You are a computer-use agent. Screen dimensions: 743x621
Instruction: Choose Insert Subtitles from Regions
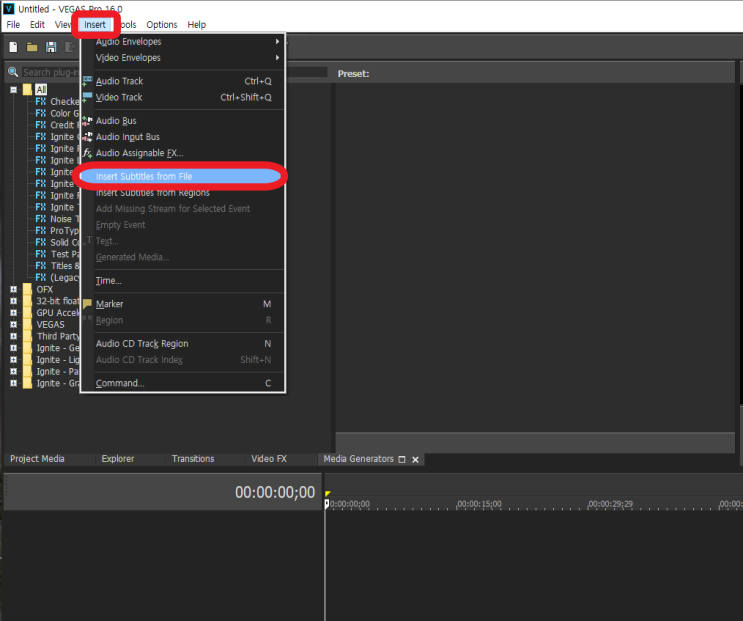183,193
